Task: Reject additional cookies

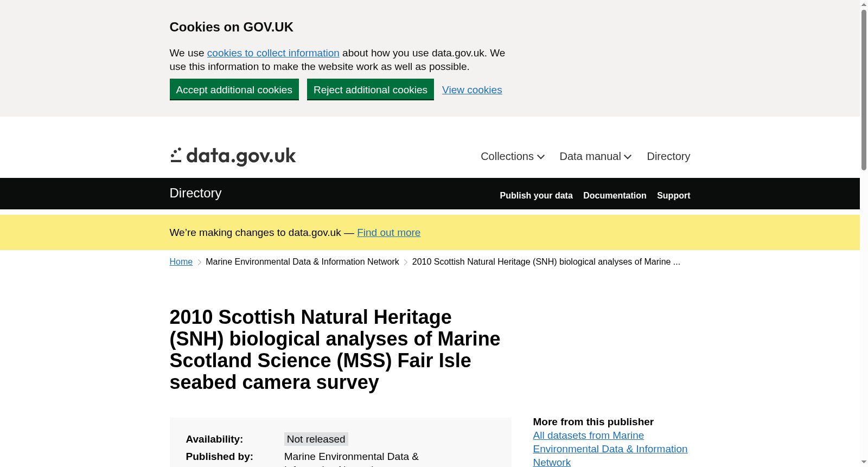Action: click(370, 89)
